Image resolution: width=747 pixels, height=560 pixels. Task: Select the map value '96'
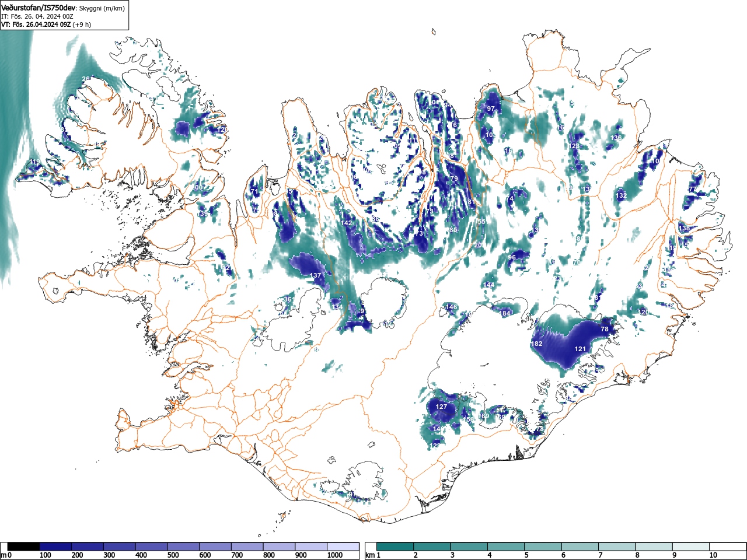tap(512, 257)
